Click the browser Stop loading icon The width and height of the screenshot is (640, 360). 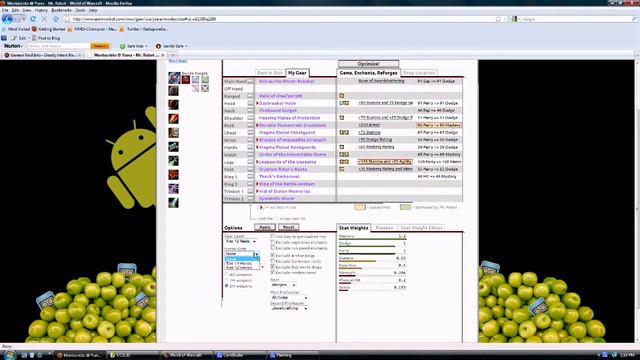pos(44,19)
